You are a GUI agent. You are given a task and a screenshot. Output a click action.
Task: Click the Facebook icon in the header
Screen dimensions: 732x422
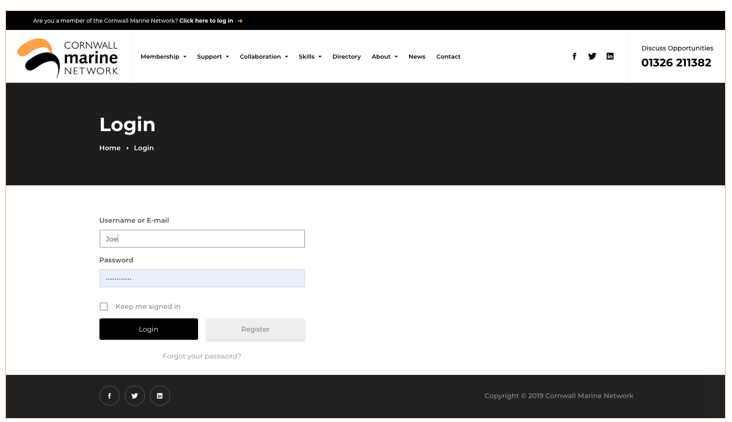(x=574, y=57)
